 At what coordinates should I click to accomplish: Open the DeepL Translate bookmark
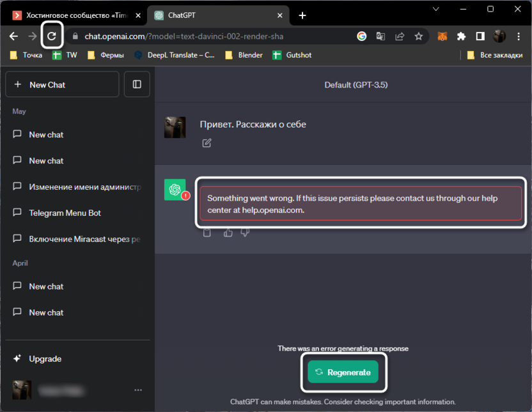coord(175,55)
